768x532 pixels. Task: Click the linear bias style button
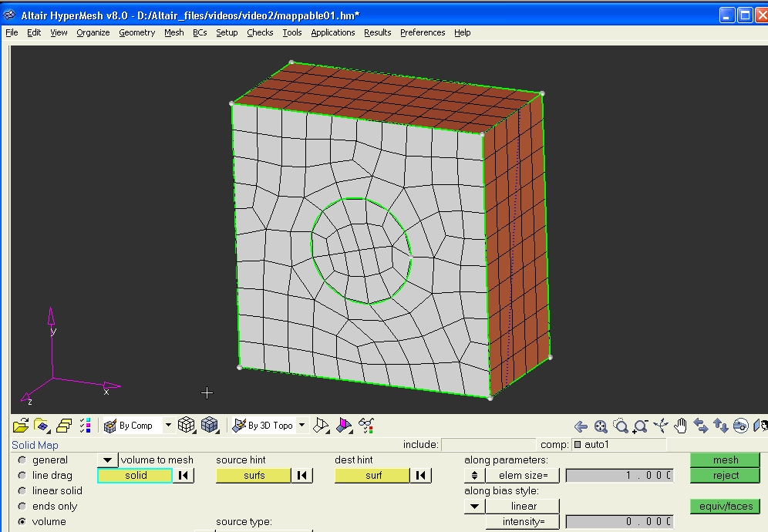tap(523, 506)
